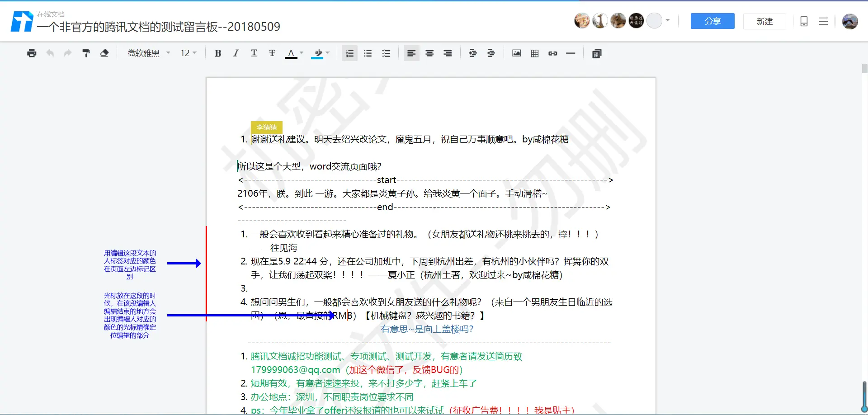Click the line beginning 2106年，朕。到此一游

[x=392, y=193]
